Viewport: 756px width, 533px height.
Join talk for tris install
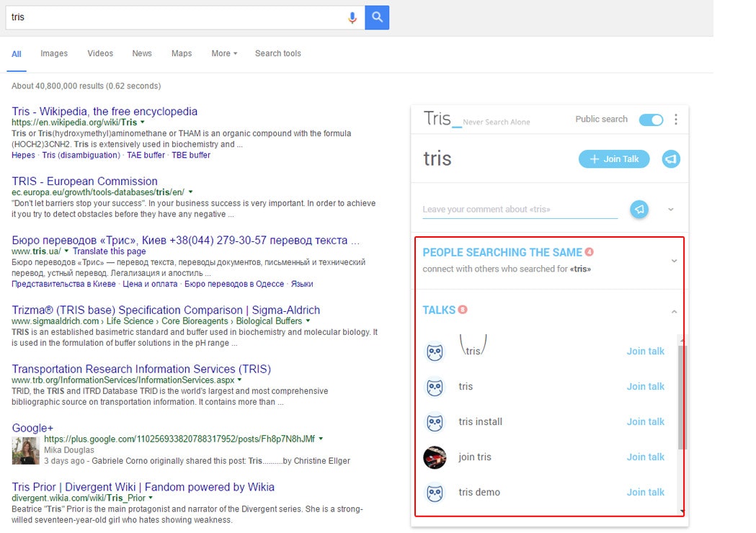click(x=645, y=421)
